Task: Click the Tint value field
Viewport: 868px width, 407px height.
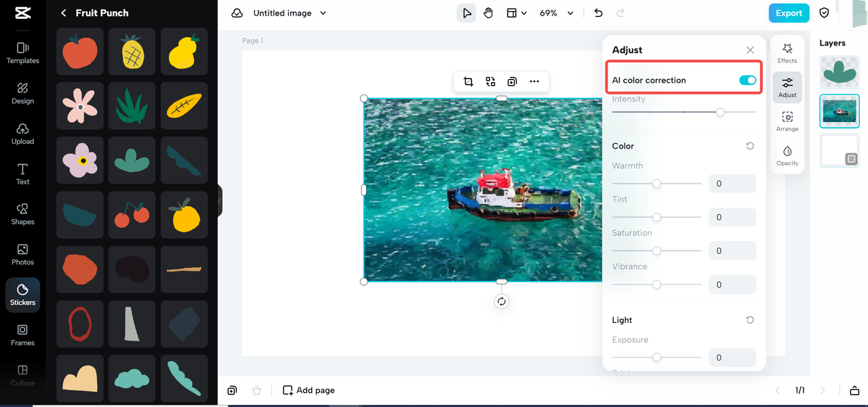Action: pyautogui.click(x=732, y=217)
